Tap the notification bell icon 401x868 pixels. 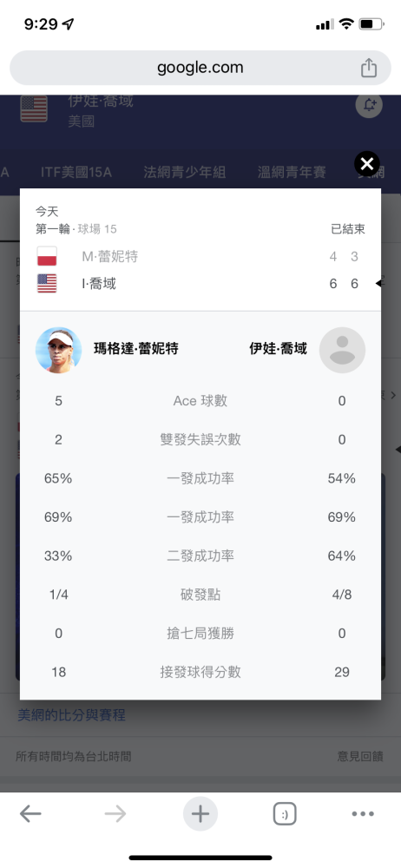pyautogui.click(x=369, y=105)
